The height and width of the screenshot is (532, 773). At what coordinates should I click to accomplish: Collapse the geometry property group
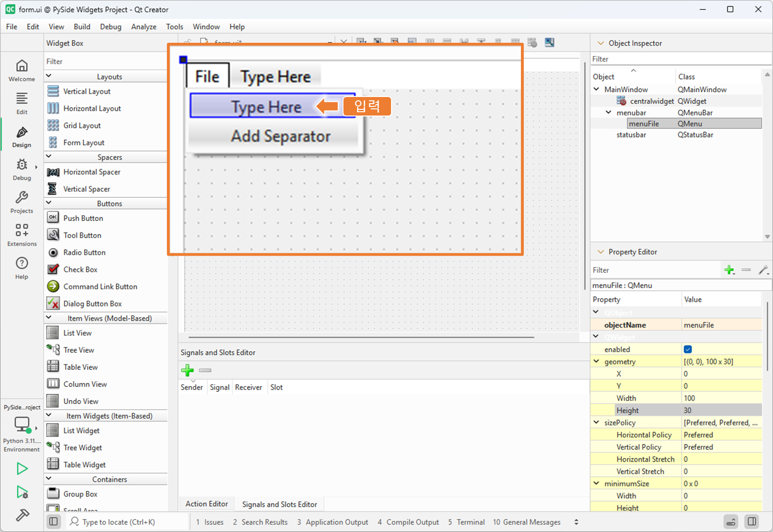point(596,361)
